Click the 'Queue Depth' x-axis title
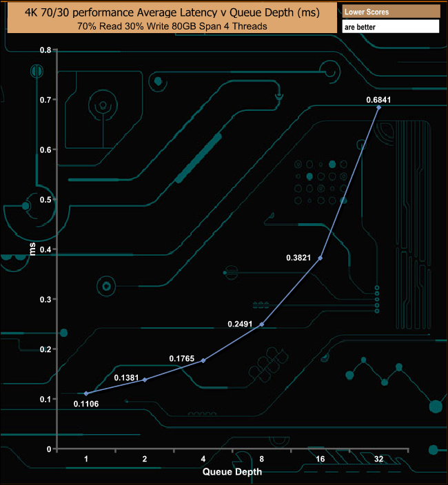This screenshot has width=448, height=485. tap(232, 472)
